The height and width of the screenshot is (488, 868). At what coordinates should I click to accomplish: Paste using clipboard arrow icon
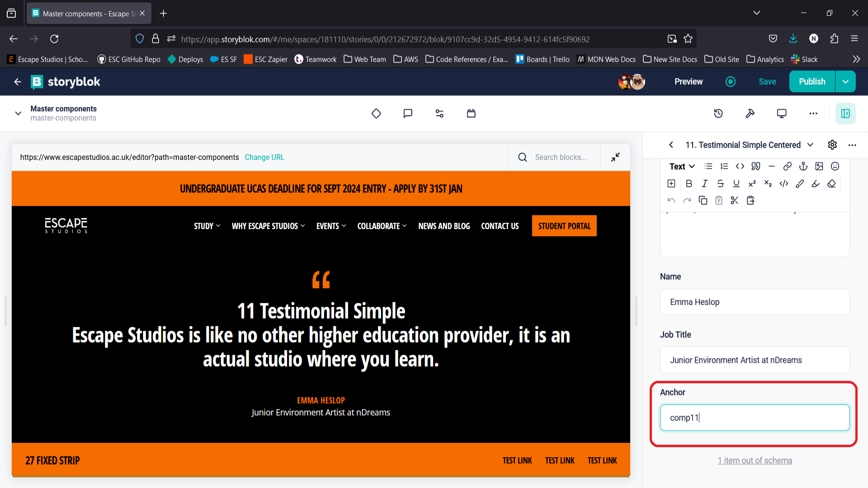click(750, 200)
